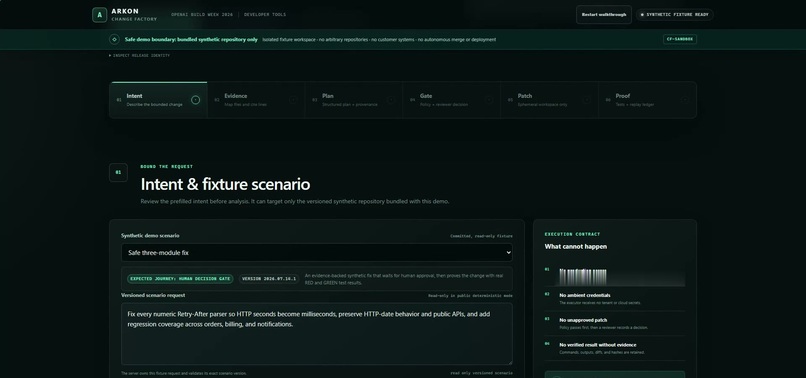Screen dimensions: 806x378
Task: Switch to the Proof step tab
Action: (x=647, y=100)
